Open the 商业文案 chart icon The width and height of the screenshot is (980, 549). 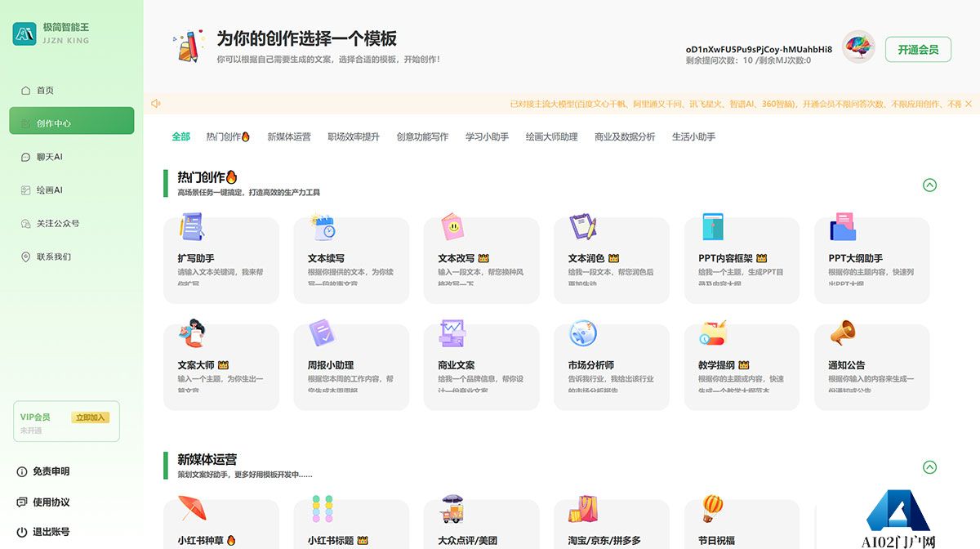click(452, 333)
